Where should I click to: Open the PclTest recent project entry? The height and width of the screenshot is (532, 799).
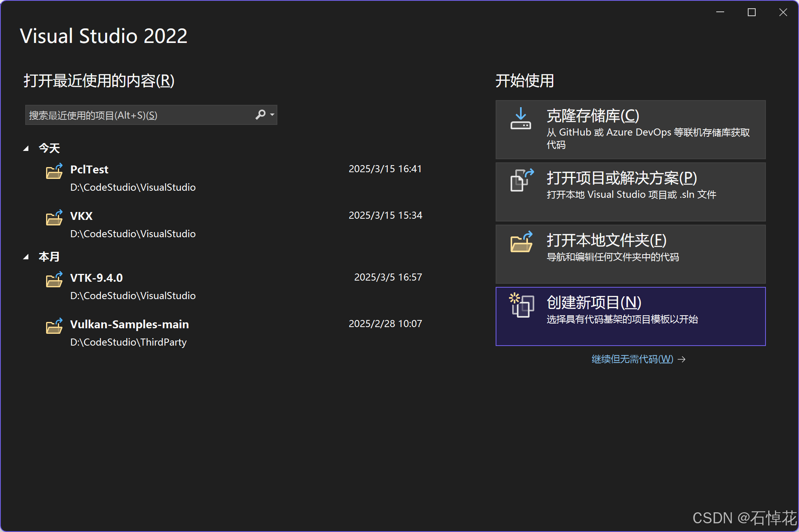point(89,169)
